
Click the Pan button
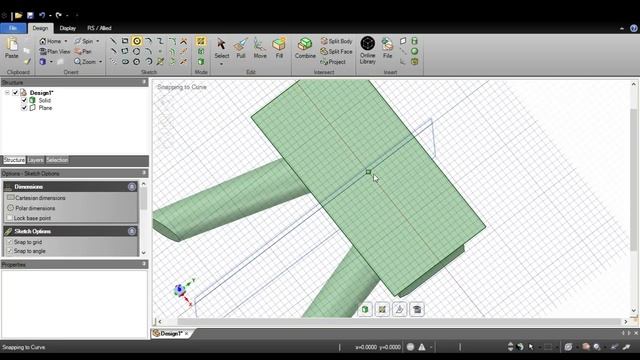83,51
